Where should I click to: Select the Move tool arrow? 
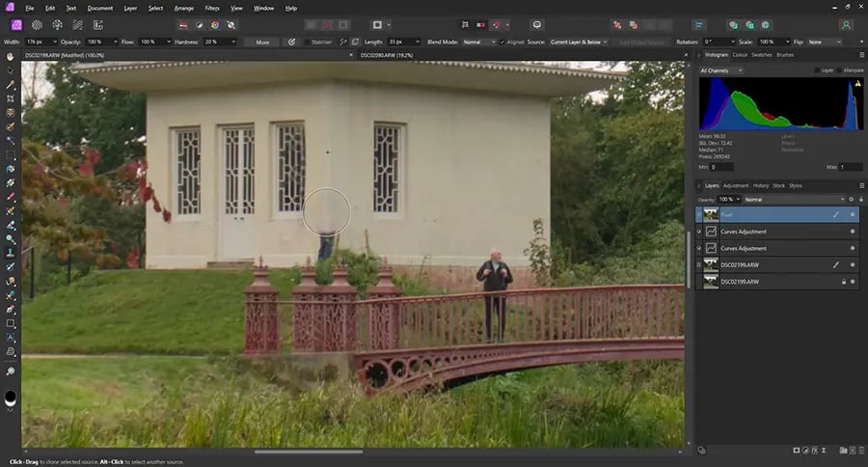click(10, 70)
